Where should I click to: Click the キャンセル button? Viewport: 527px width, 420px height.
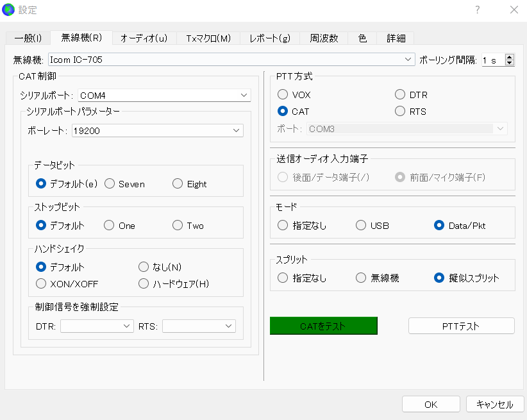click(494, 405)
